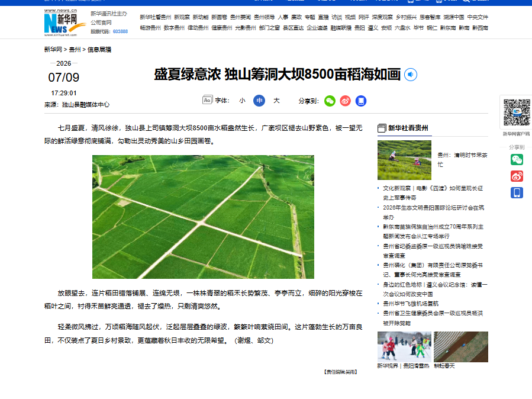Open the 贵州要闻 navigation item

[x=240, y=17]
